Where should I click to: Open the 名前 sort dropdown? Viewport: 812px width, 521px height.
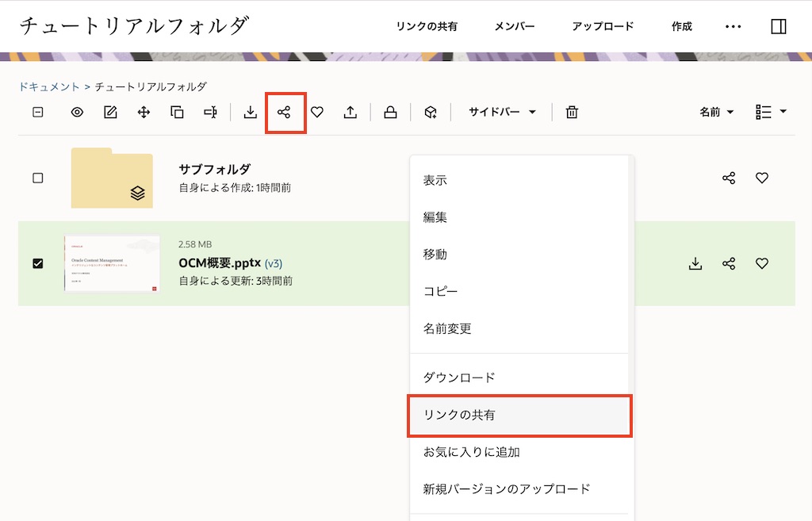[714, 112]
